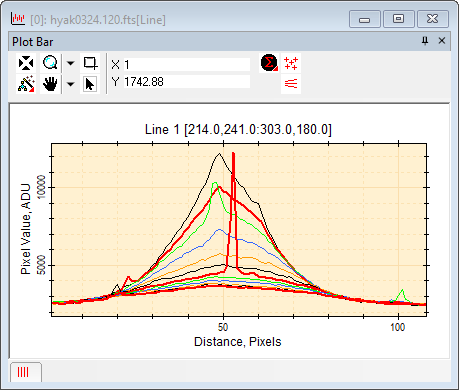
Task: Click the red sigma statistics icon
Action: pyautogui.click(x=269, y=62)
